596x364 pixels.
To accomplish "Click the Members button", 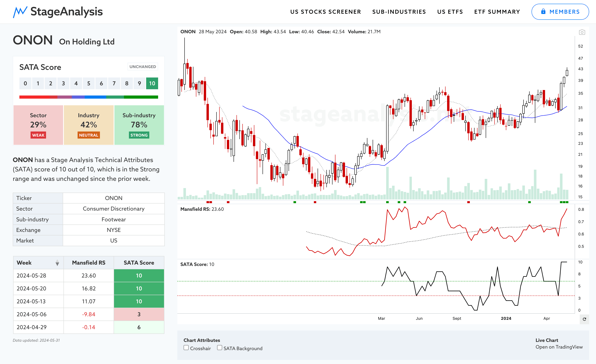I will pos(560,12).
